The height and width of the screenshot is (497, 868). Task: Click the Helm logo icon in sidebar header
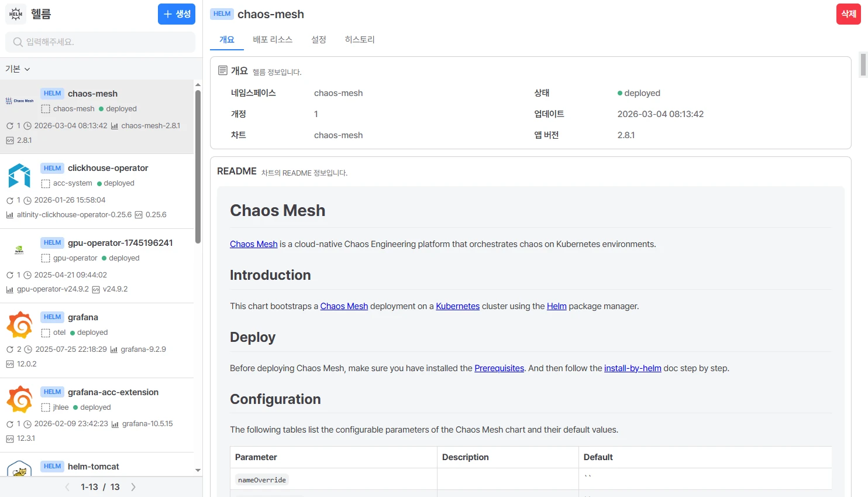tap(16, 14)
